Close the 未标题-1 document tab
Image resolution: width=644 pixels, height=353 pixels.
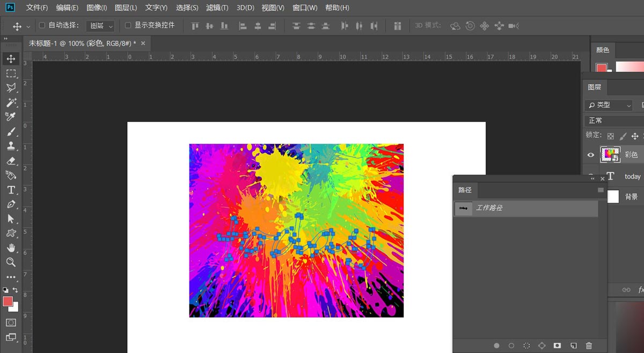pyautogui.click(x=143, y=43)
